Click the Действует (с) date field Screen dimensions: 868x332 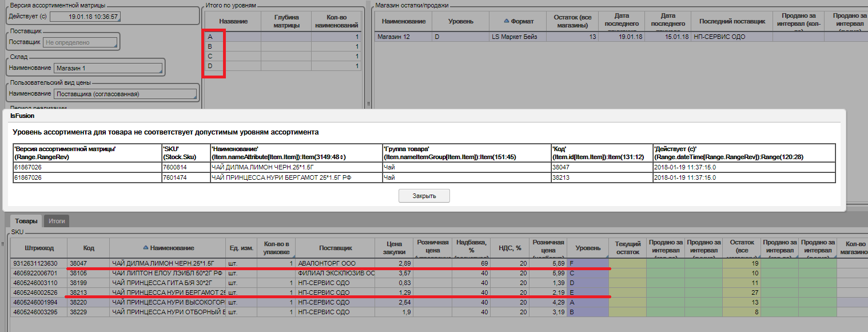[85, 17]
